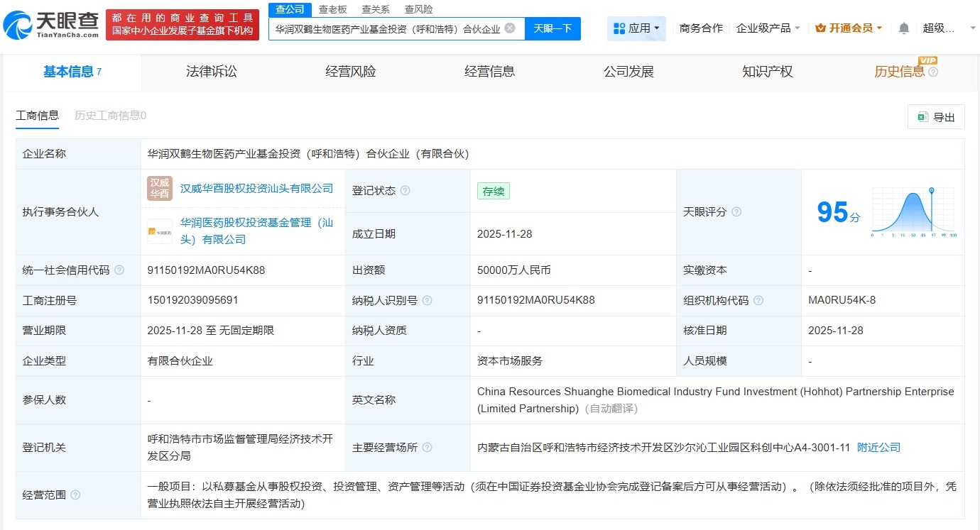The height and width of the screenshot is (530, 980).
Task: Click the Excel icon in the 导出 button
Action: pyautogui.click(x=924, y=117)
